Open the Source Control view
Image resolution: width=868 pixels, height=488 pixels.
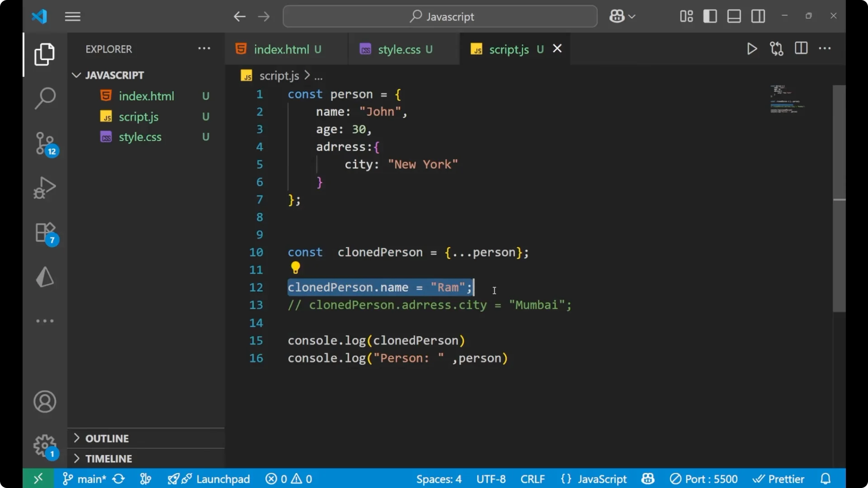click(44, 143)
